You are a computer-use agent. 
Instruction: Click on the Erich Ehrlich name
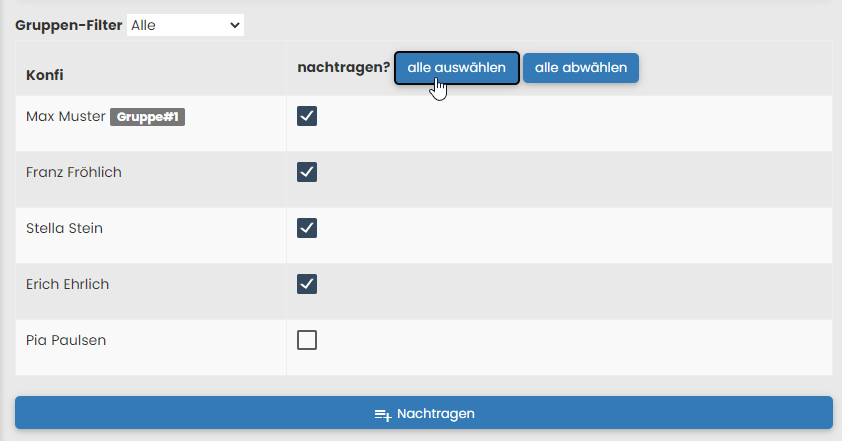[67, 284]
